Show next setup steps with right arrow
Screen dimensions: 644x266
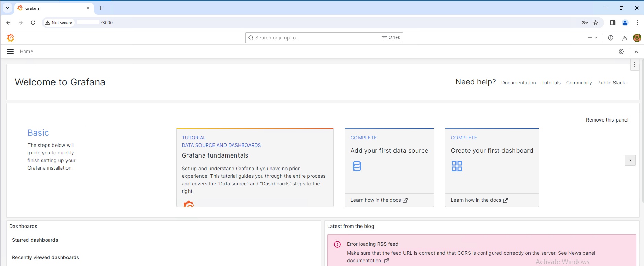[630, 160]
